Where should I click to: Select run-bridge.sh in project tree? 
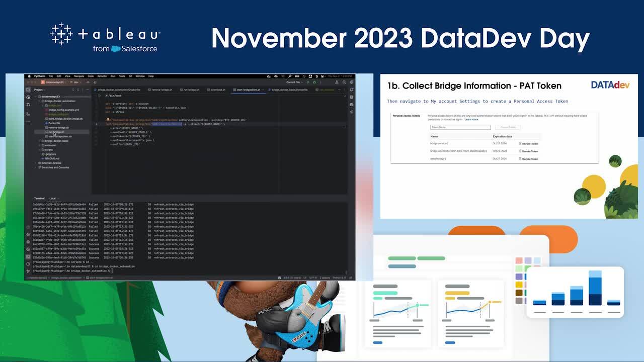[x=55, y=132]
